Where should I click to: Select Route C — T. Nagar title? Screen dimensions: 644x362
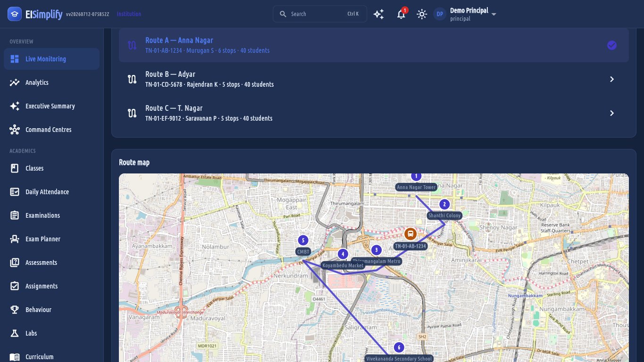[174, 108]
